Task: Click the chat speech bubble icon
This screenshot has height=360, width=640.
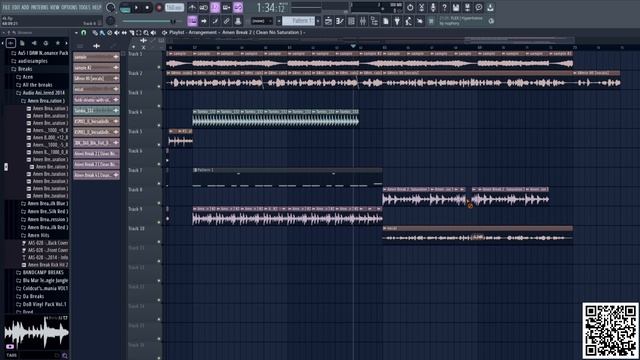Action: pos(479,7)
